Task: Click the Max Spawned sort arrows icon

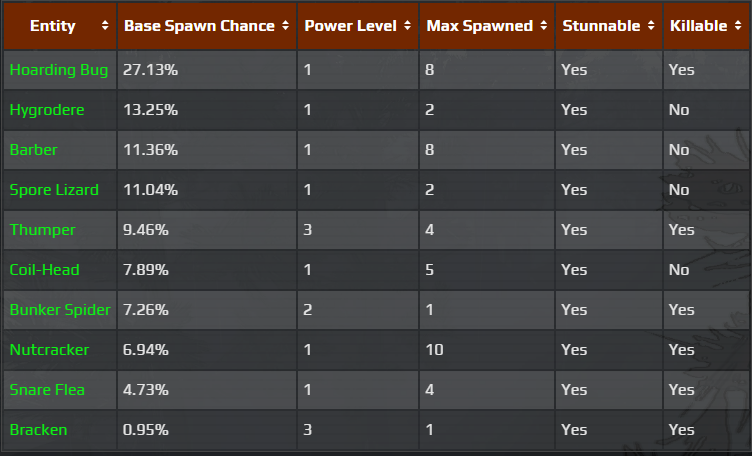Action: click(544, 26)
